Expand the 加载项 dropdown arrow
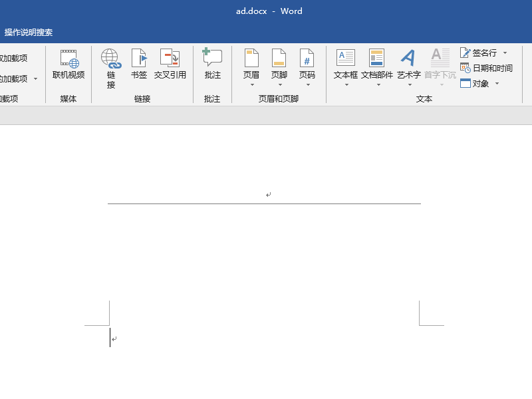The height and width of the screenshot is (399, 532). tap(36, 79)
